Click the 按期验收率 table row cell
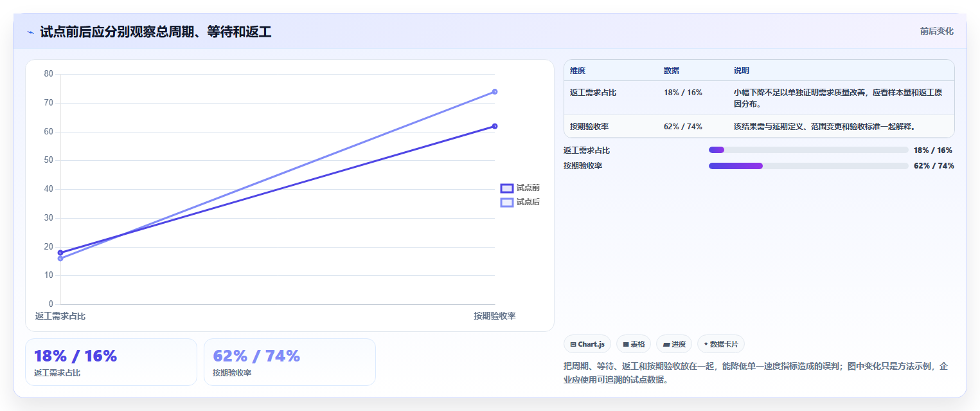 [589, 127]
